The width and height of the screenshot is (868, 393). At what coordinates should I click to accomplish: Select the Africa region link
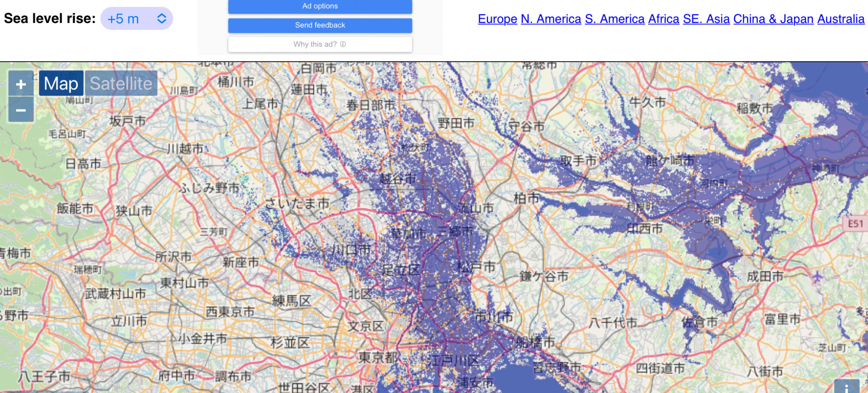tap(664, 19)
